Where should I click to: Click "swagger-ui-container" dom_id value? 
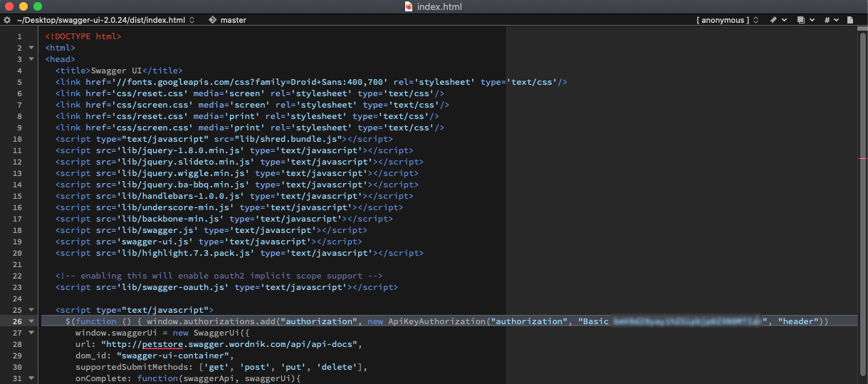pyautogui.click(x=172, y=356)
